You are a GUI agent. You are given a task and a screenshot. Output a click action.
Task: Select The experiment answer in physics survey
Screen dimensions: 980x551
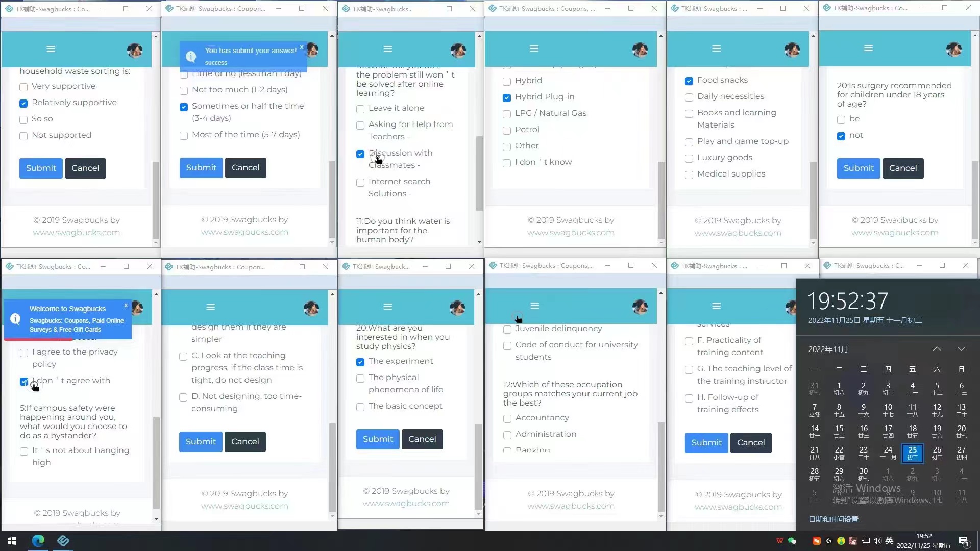(360, 362)
